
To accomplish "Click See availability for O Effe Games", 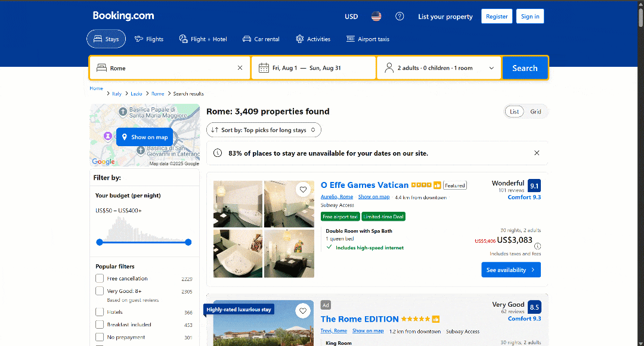I will click(511, 270).
